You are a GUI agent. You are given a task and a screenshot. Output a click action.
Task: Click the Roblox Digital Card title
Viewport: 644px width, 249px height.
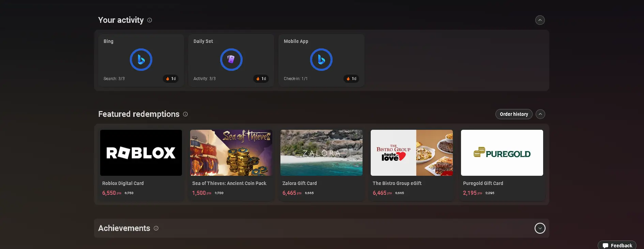click(x=123, y=183)
